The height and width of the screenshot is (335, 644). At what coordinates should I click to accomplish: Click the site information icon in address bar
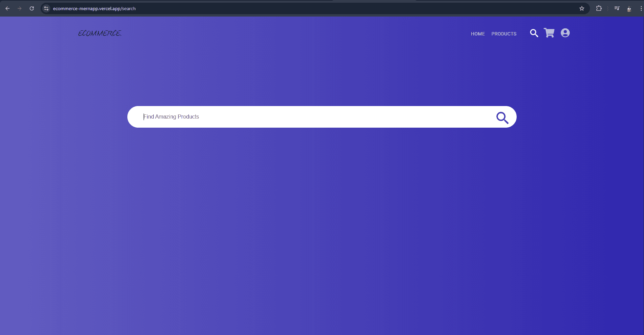pyautogui.click(x=46, y=8)
